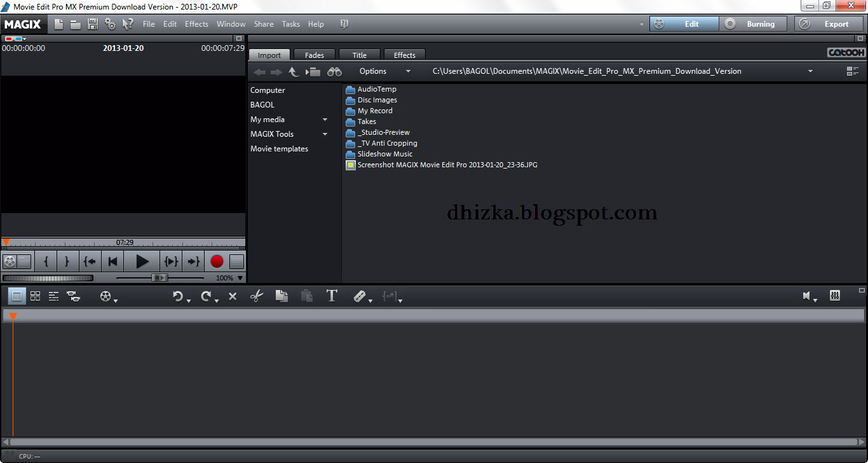This screenshot has height=463, width=868.
Task: Open razor split options dropdown
Action: pyautogui.click(x=372, y=300)
